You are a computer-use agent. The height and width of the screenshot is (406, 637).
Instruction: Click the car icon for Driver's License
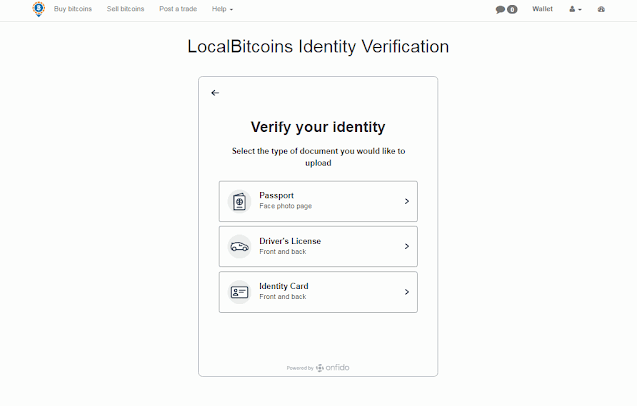(239, 247)
